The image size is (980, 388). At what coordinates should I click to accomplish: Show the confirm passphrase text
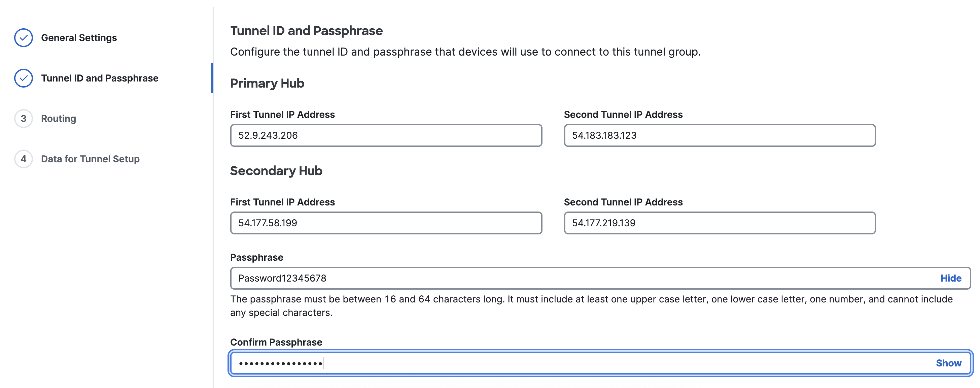[x=948, y=363]
